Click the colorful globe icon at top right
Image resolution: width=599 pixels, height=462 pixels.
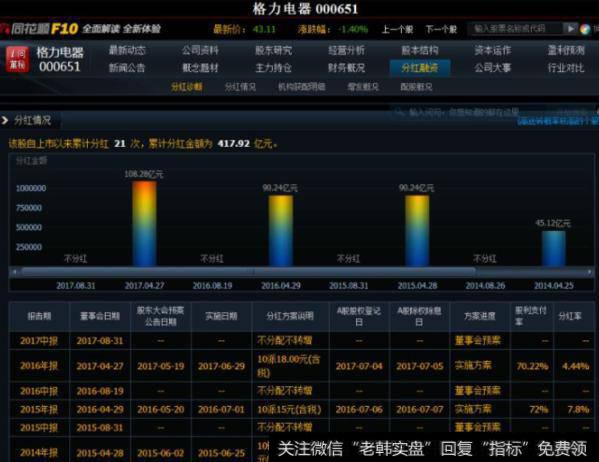585,29
